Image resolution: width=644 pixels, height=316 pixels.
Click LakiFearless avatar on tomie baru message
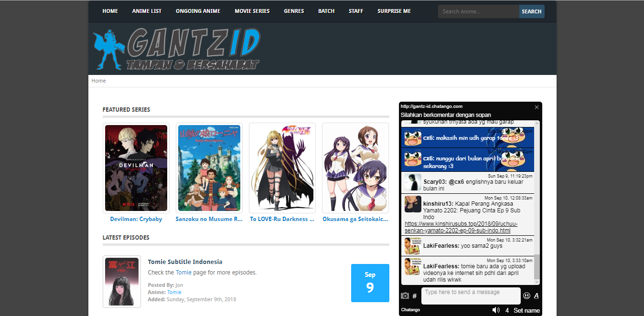[413, 266]
